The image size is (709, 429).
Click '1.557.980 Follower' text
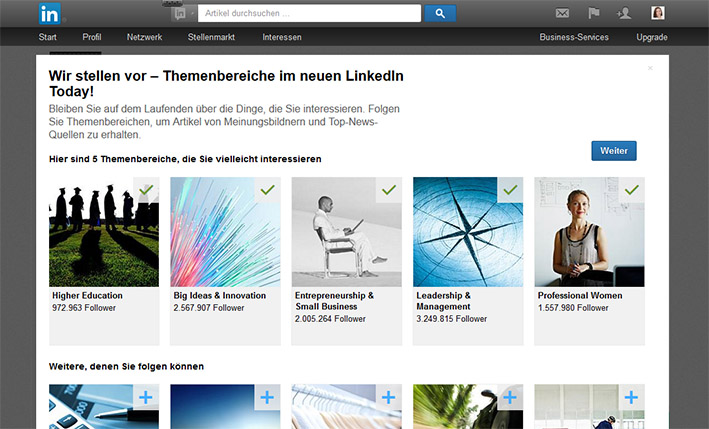pyautogui.click(x=573, y=308)
